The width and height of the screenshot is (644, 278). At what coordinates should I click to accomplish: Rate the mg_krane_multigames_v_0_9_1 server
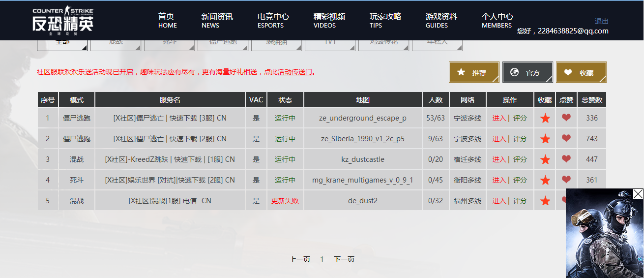tap(520, 180)
